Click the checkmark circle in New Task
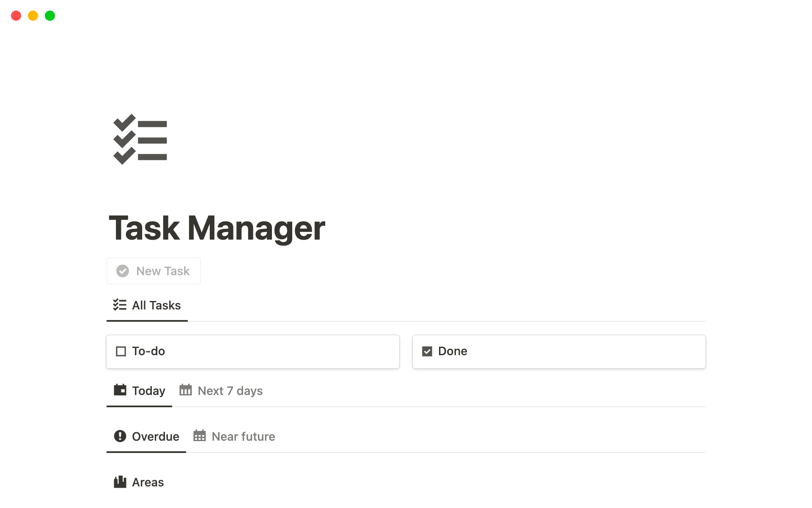The height and width of the screenshot is (508, 812). click(x=123, y=271)
